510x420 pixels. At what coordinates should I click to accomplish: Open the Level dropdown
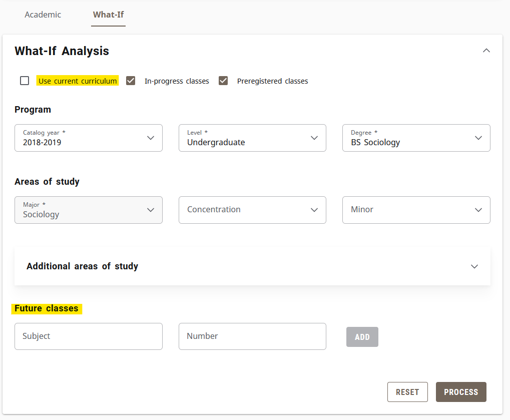(x=252, y=138)
